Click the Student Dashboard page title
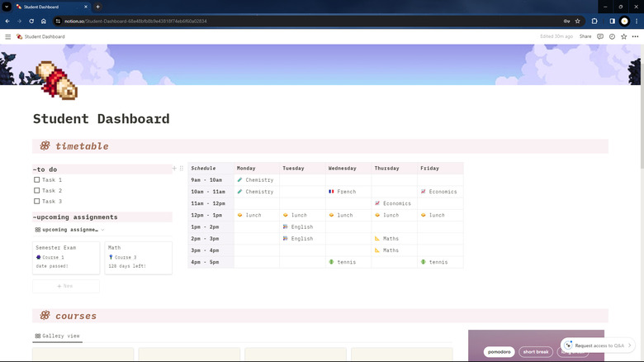Viewport: 644px width, 362px height. tap(101, 119)
